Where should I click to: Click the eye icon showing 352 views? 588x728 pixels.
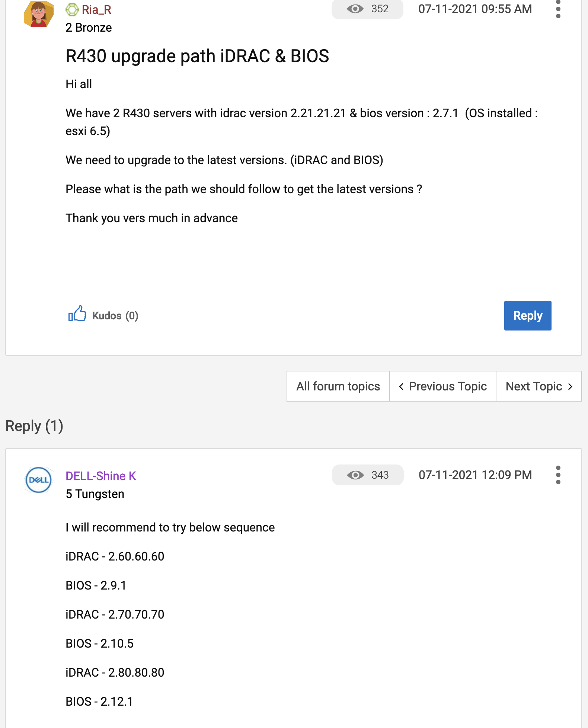355,9
